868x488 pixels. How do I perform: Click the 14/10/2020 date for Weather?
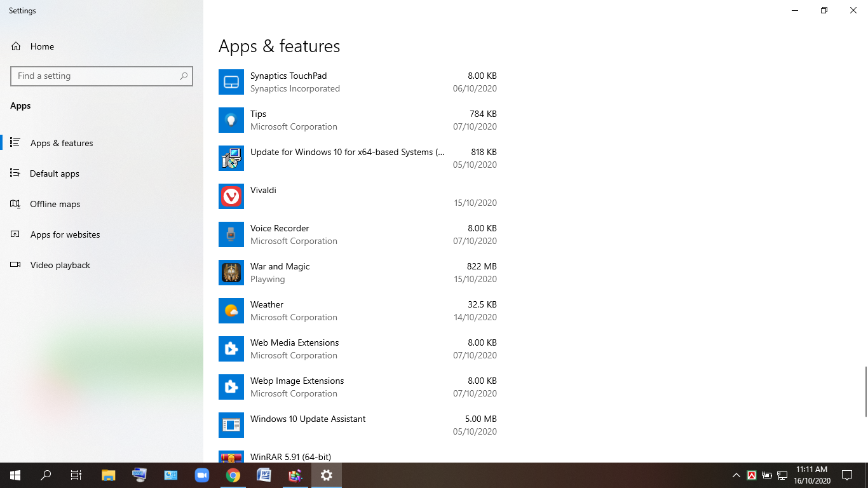475,317
